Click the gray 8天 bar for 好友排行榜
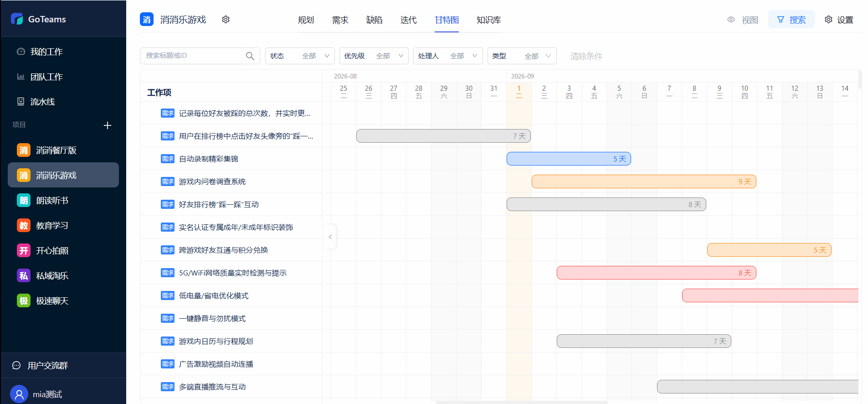The width and height of the screenshot is (868, 404). pos(606,204)
